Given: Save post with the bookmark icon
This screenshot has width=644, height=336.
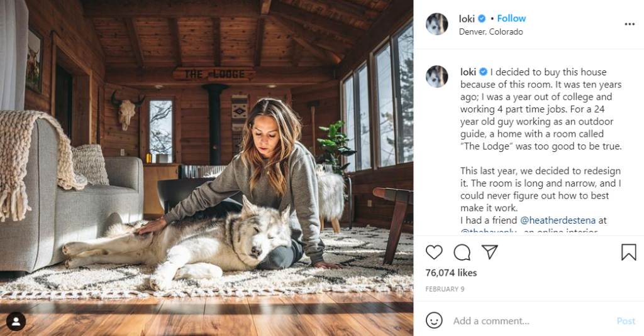Looking at the screenshot, I should (628, 252).
